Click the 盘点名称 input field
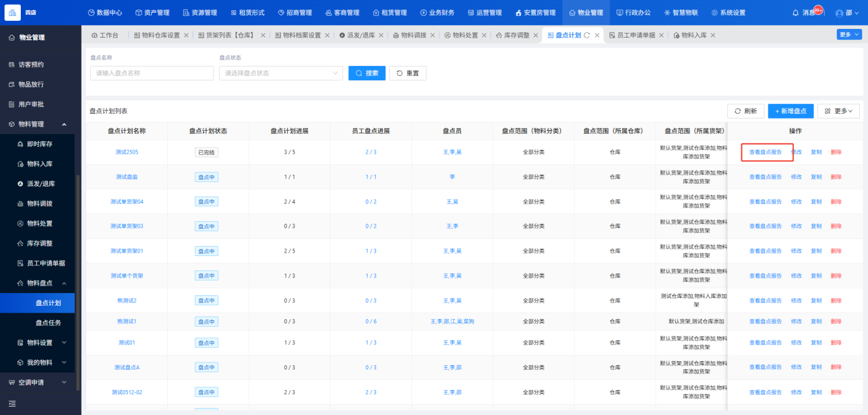This screenshot has width=868, height=415. tap(152, 73)
